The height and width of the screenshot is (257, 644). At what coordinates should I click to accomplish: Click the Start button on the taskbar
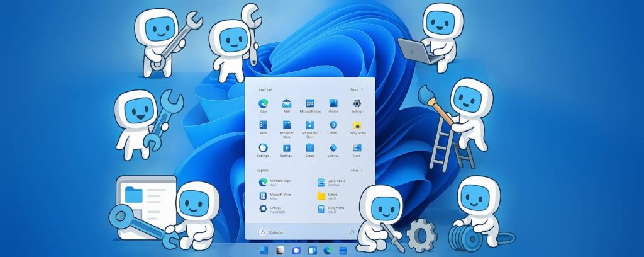click(264, 251)
